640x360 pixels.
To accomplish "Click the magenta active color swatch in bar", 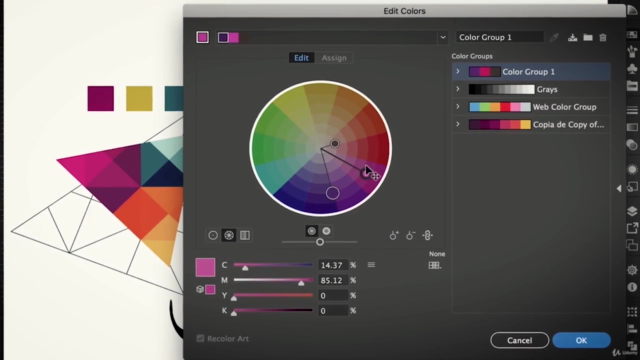I will [x=233, y=38].
